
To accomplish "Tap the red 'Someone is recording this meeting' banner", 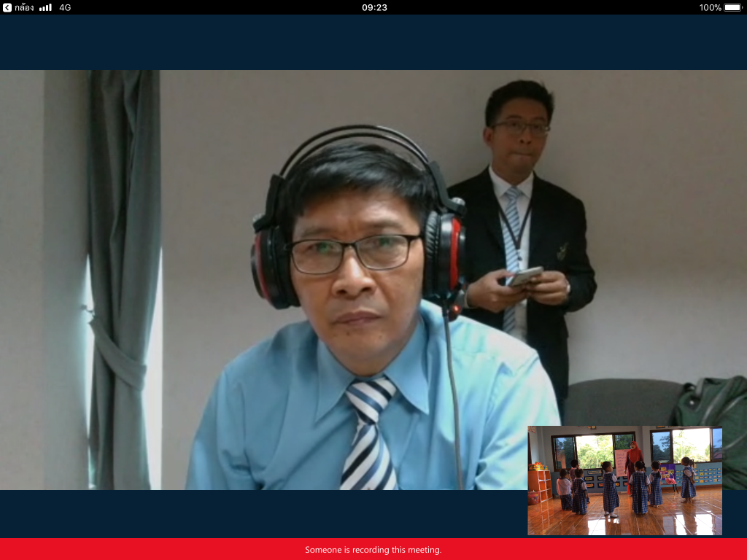I will pos(373,549).
